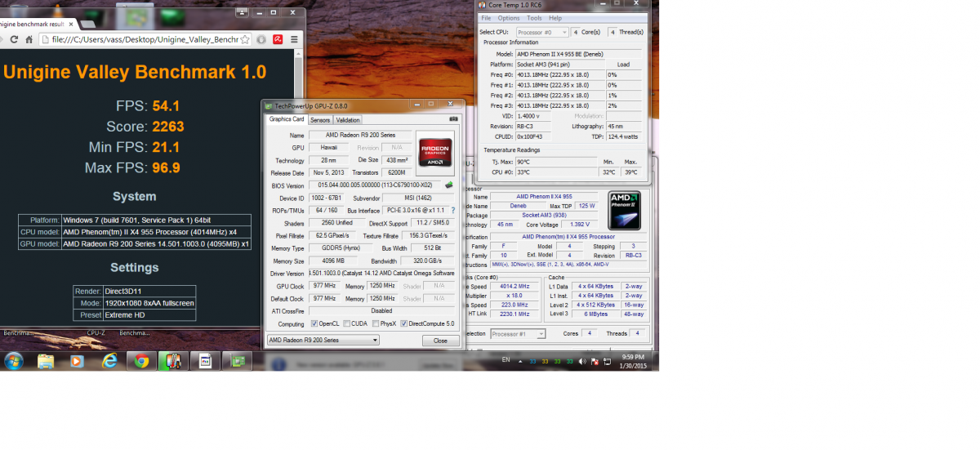Launch Internet Explorer from the taskbar
This screenshot has width=980, height=450.
[109, 361]
